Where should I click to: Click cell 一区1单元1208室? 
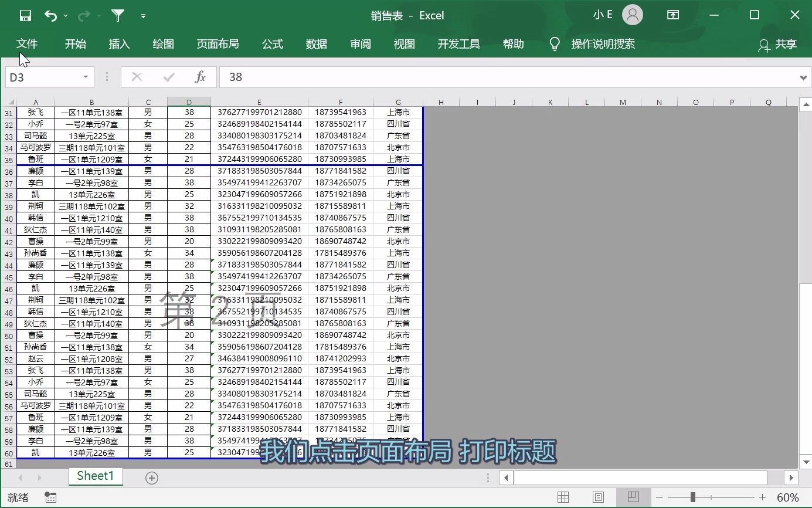[91, 358]
